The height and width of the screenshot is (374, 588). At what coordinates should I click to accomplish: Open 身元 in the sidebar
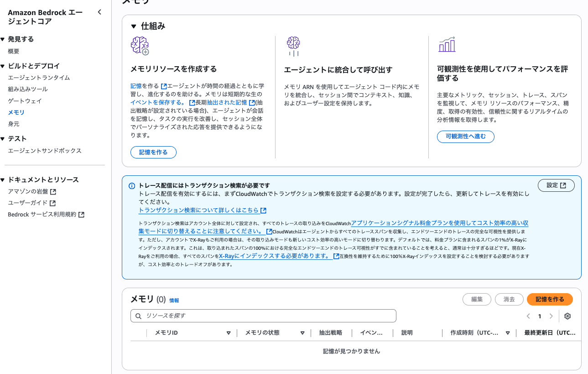[x=14, y=124]
